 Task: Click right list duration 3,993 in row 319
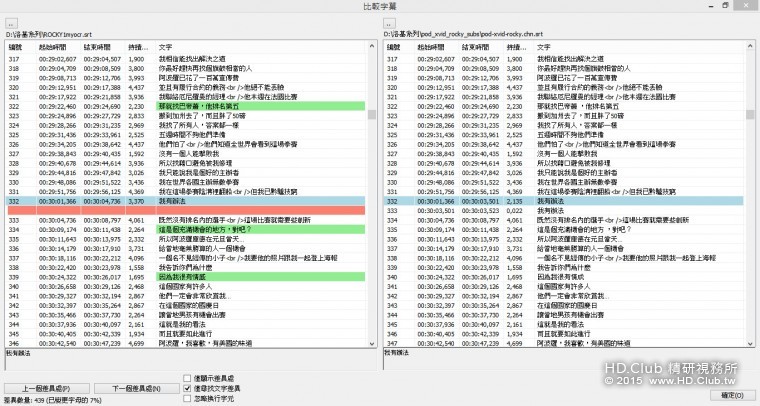coord(515,78)
